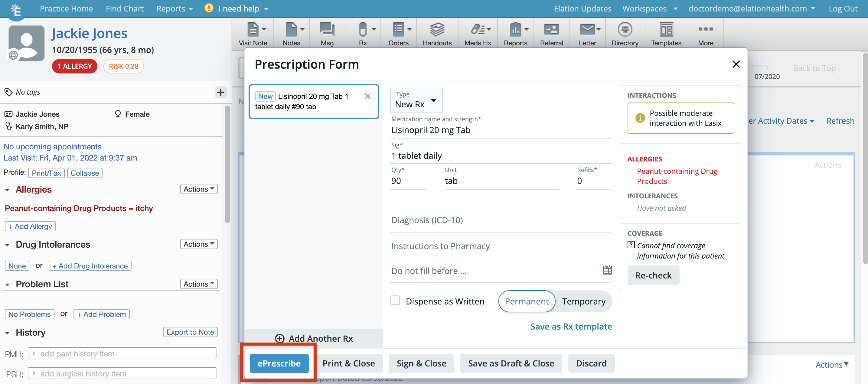The height and width of the screenshot is (384, 868).
Task: Open the Directory toolbar icon
Action: [x=625, y=34]
